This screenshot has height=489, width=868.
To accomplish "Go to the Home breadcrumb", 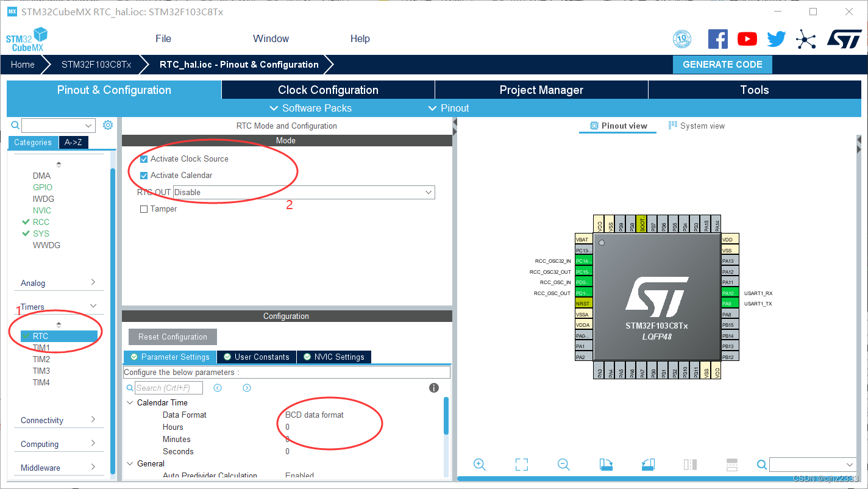I will 23,65.
